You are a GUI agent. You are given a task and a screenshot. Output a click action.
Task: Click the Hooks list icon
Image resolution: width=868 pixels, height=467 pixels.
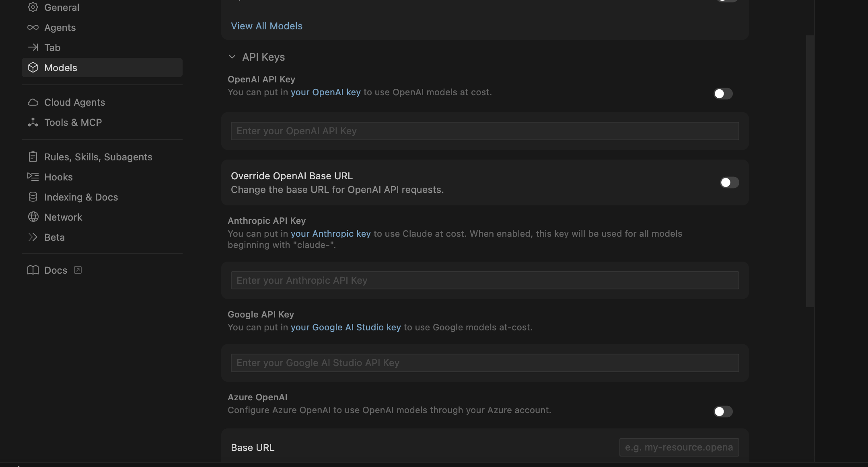[33, 177]
